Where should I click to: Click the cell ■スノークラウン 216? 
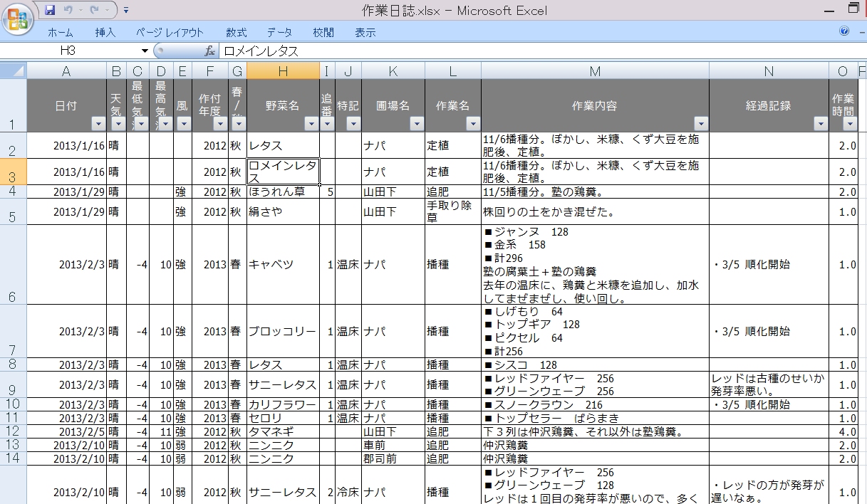point(596,405)
